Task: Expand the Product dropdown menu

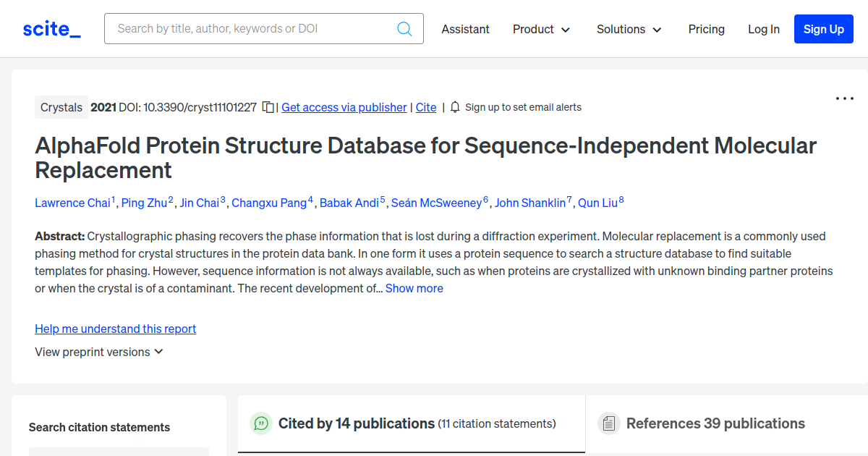Action: click(x=541, y=29)
